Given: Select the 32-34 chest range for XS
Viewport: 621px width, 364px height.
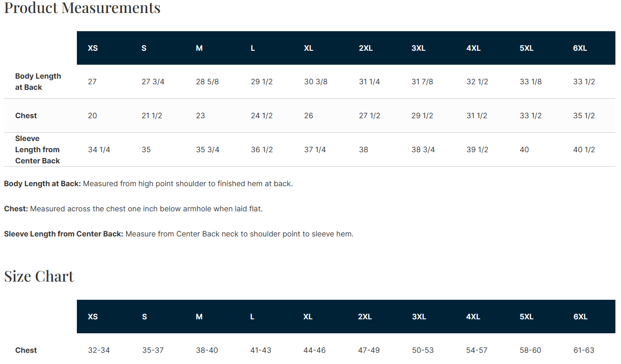Looking at the screenshot, I should tap(99, 350).
